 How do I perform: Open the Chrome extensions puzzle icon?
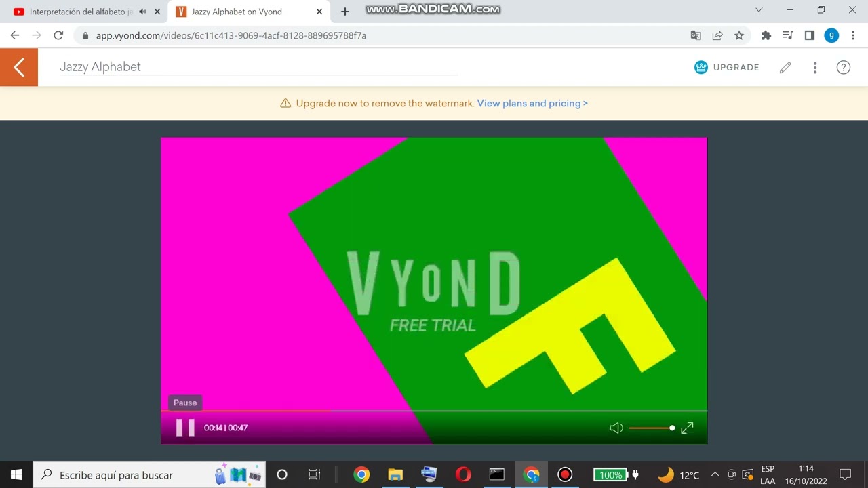(766, 35)
